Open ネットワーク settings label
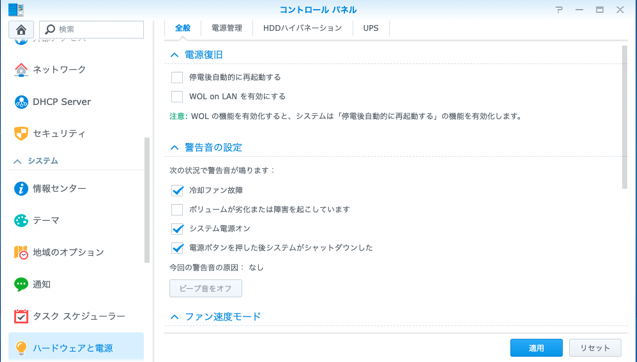 pos(59,69)
